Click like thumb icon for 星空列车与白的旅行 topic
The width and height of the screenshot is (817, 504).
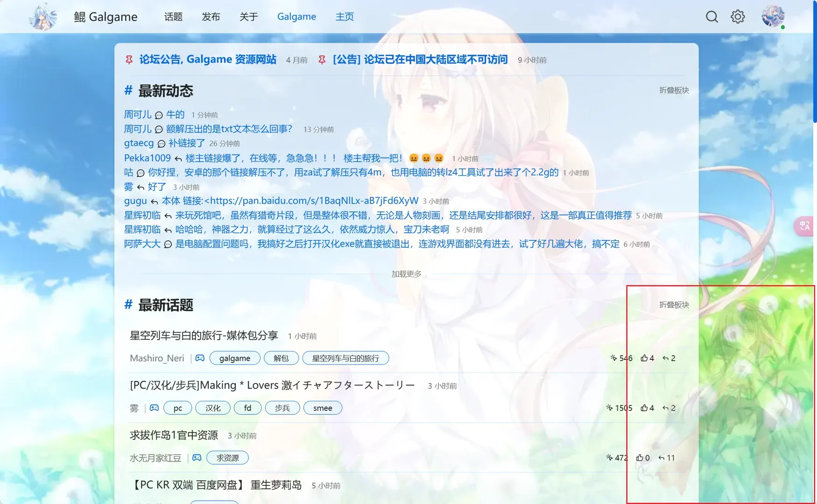(644, 358)
